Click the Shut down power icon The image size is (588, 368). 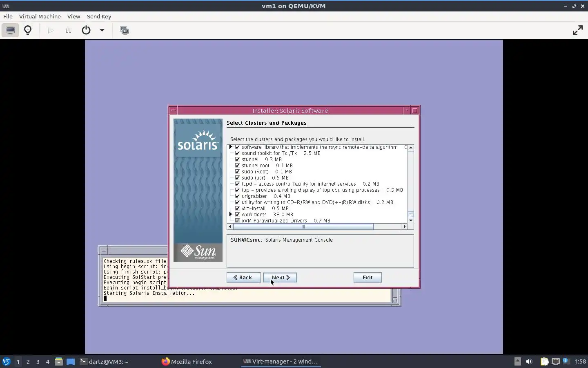86,30
